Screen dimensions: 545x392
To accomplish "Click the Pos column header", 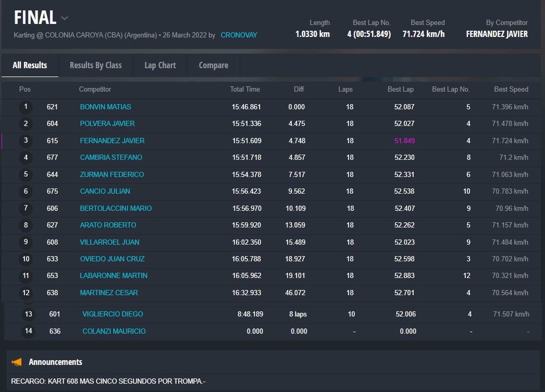I will coord(25,89).
